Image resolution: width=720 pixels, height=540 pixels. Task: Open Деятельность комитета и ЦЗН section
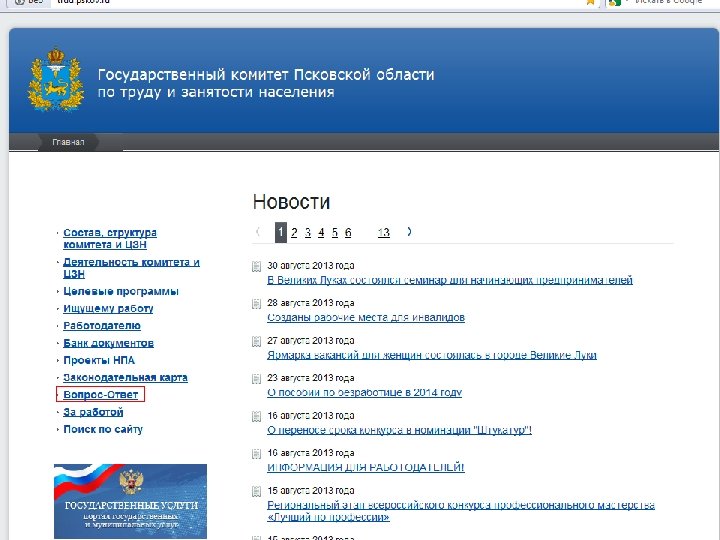pos(131,268)
